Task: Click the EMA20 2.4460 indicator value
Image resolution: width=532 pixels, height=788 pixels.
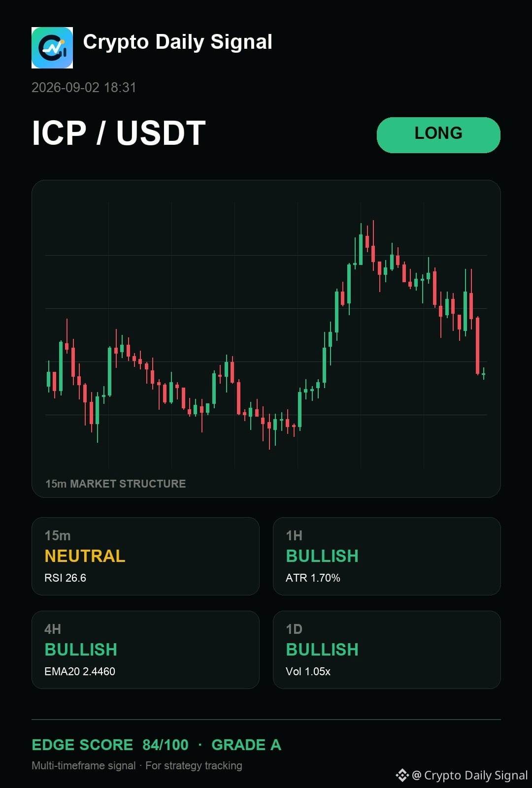Action: pos(80,671)
